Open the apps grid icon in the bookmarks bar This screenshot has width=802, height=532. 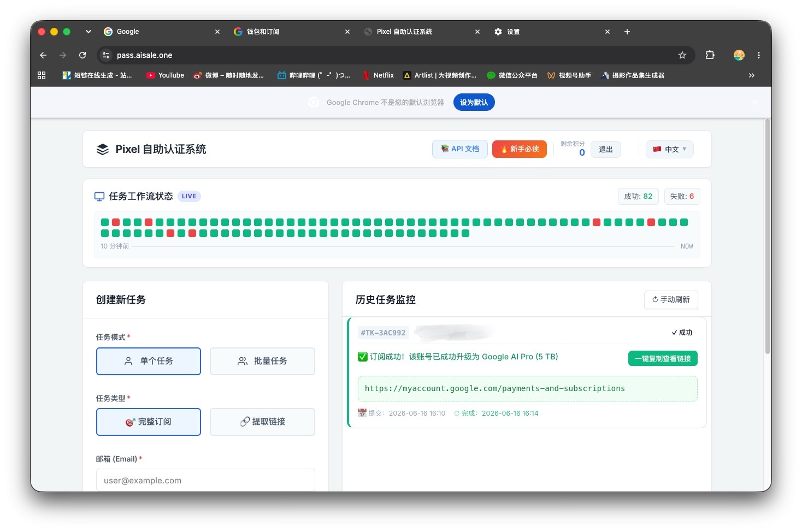[42, 75]
